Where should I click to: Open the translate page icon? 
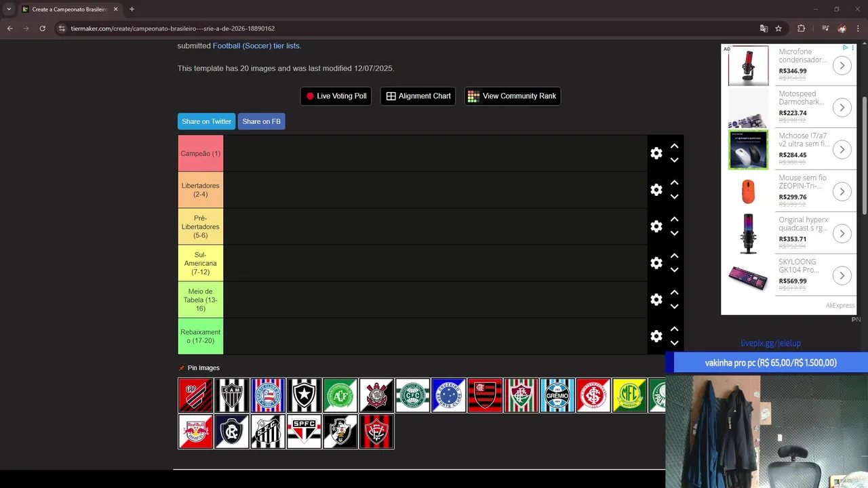tap(764, 28)
